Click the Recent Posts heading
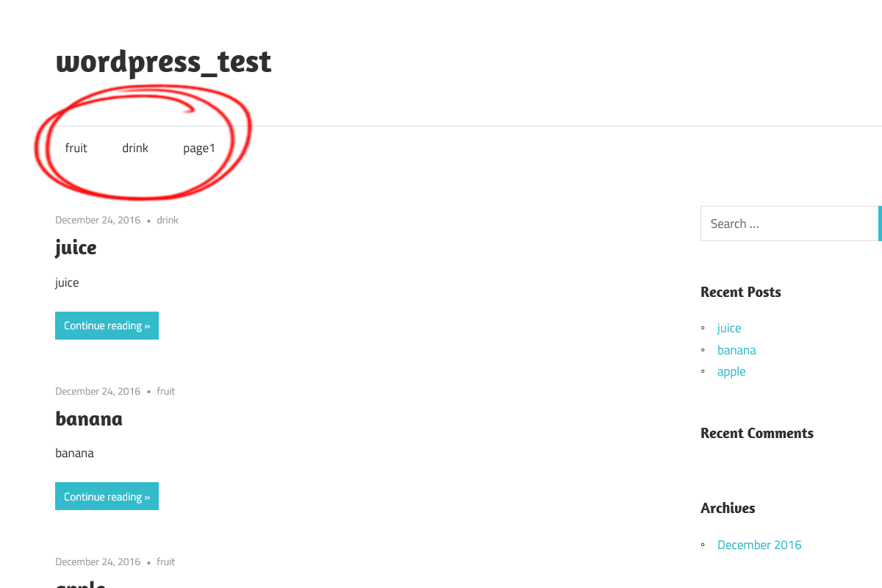882x588 pixels. click(741, 292)
